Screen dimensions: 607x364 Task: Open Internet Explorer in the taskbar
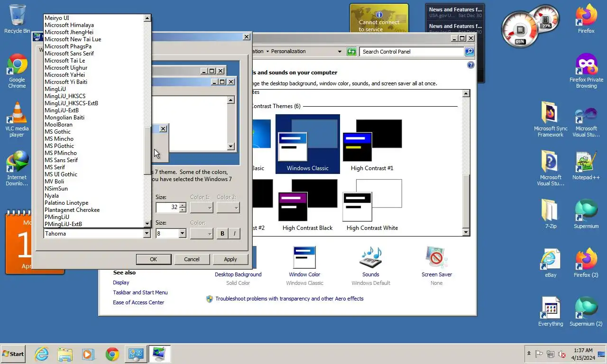(x=42, y=354)
